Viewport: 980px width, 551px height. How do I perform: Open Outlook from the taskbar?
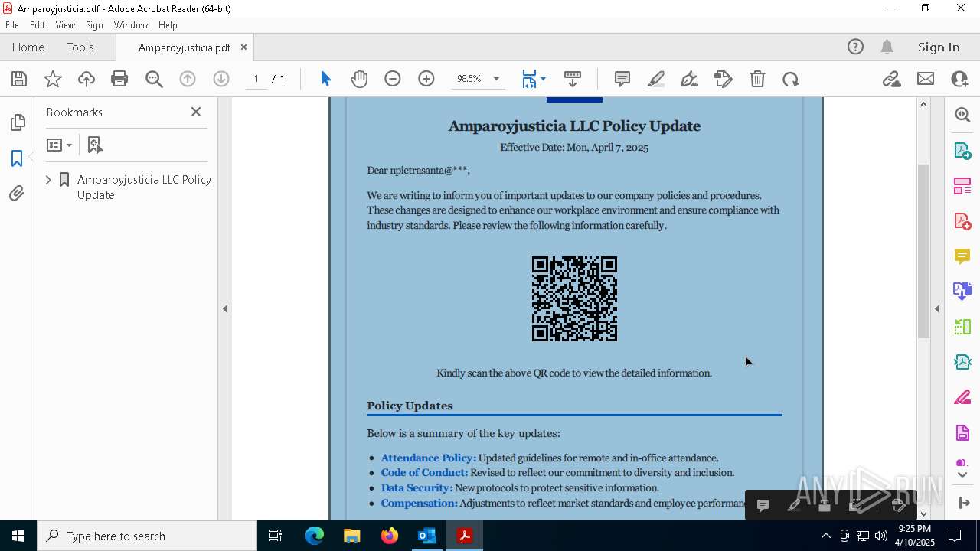[426, 536]
